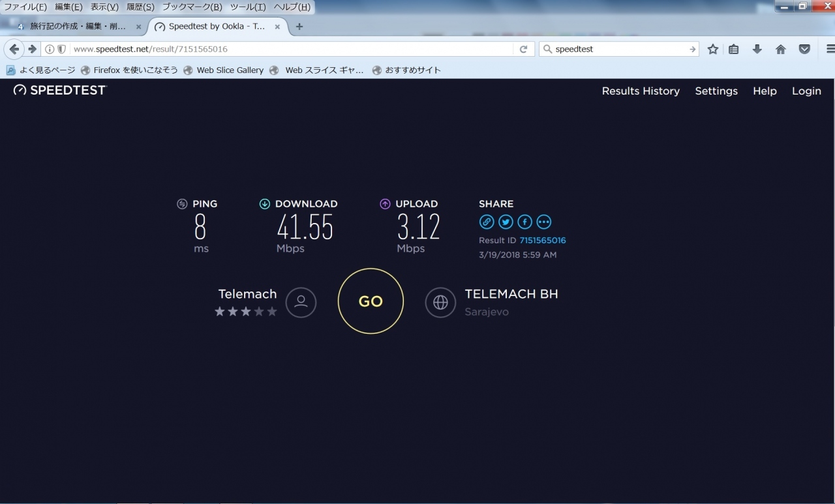
Task: Share the result on Facebook
Action: click(x=524, y=222)
